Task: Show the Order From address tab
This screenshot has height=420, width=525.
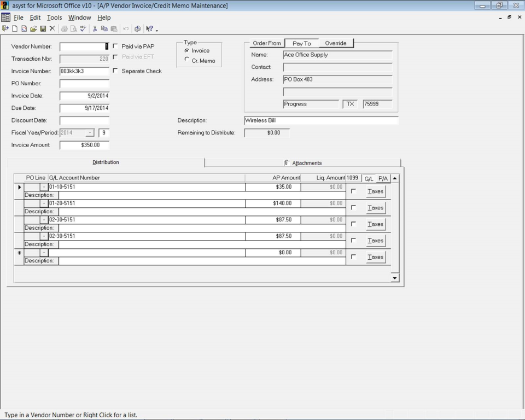Action: pyautogui.click(x=266, y=43)
